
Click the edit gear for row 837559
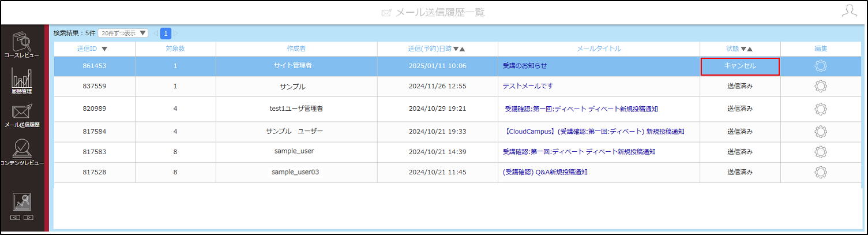pyautogui.click(x=821, y=87)
